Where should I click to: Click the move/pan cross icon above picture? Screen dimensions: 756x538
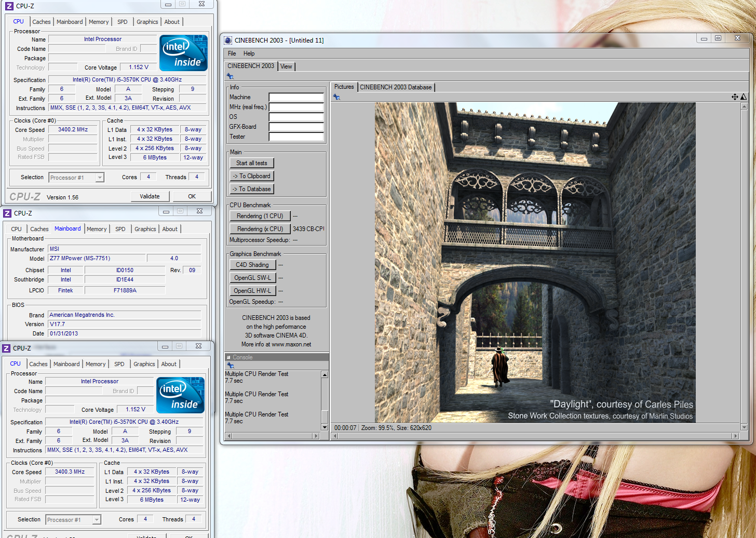pyautogui.click(x=735, y=97)
